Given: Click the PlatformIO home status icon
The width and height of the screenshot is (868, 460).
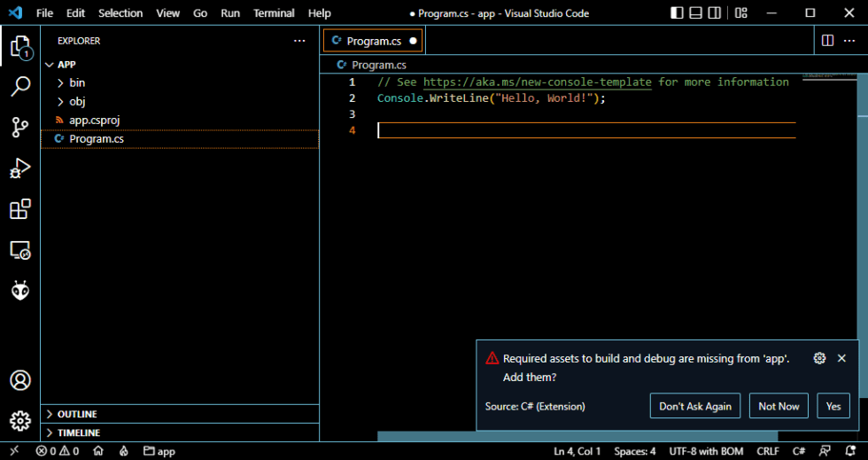Looking at the screenshot, I should coord(98,451).
